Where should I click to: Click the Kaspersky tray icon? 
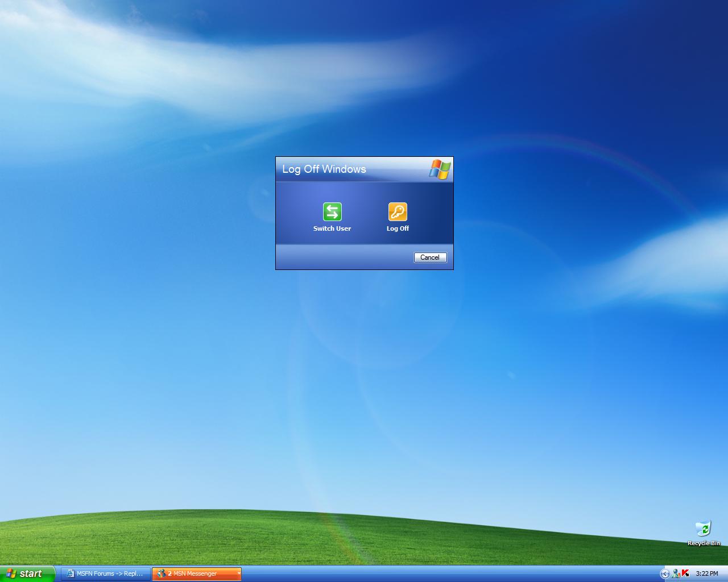685,574
